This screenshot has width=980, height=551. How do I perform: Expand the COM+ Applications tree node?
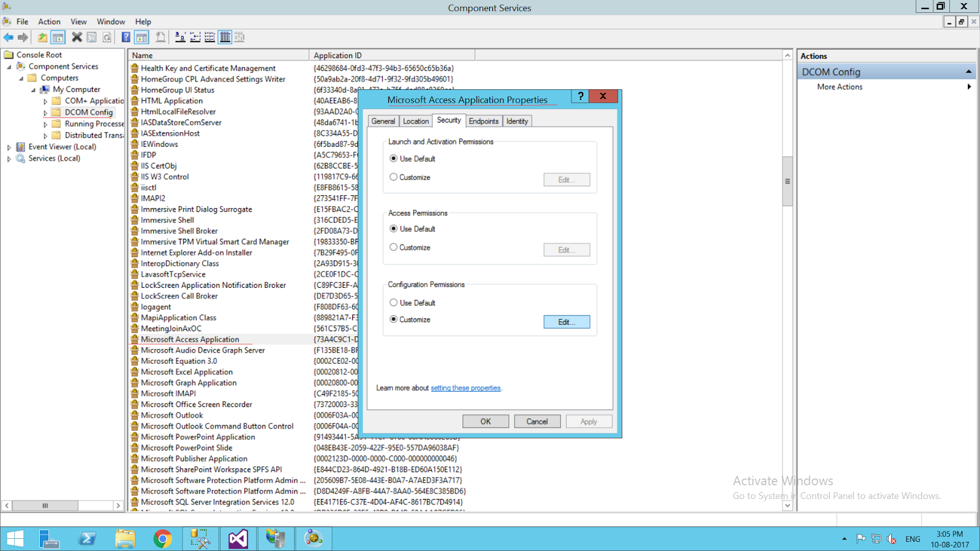45,100
